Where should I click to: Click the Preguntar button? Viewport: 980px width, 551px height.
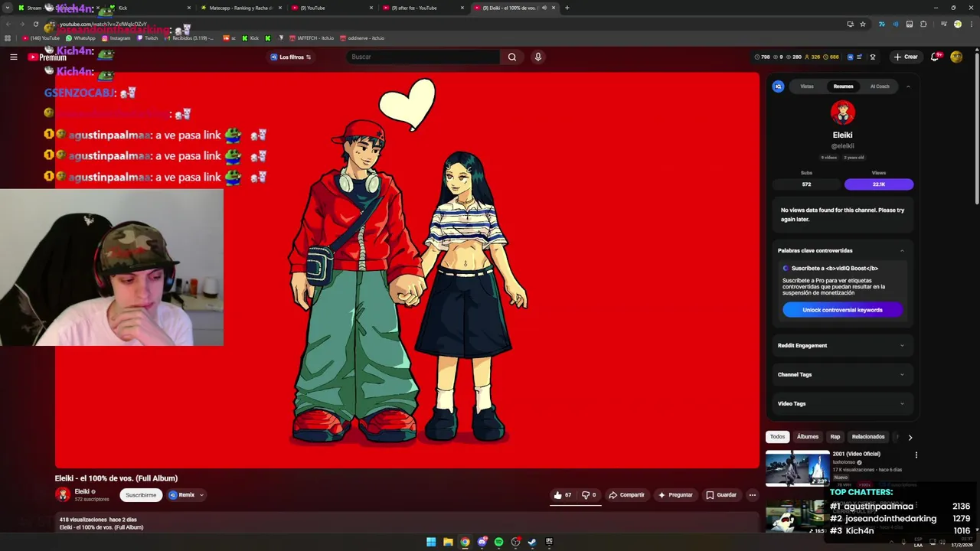pyautogui.click(x=675, y=495)
